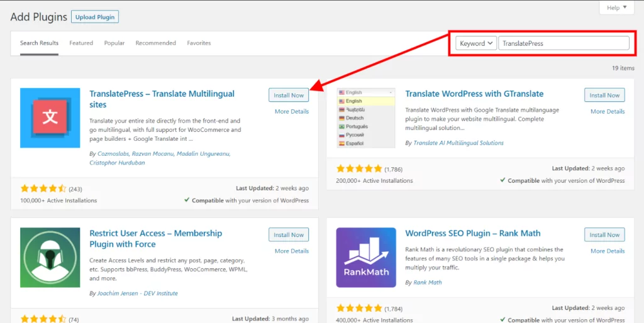Open the WordPress SEO Plugin – Rank Math title
Viewport: 644px width, 323px height.
point(473,233)
